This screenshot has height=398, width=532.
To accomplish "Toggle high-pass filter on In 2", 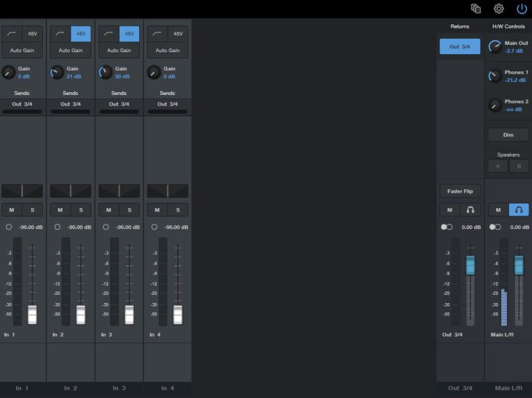I will [60, 33].
